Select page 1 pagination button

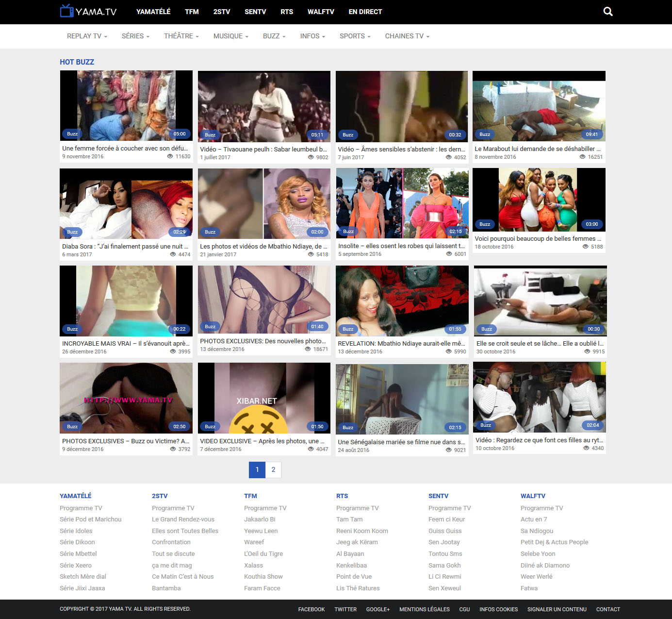pyautogui.click(x=257, y=469)
